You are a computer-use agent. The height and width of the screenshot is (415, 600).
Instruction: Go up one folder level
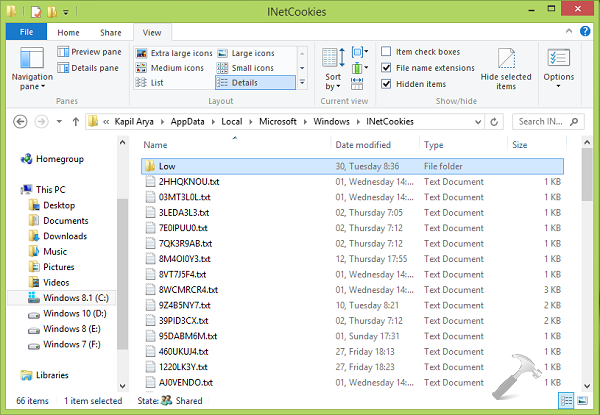tap(76, 122)
